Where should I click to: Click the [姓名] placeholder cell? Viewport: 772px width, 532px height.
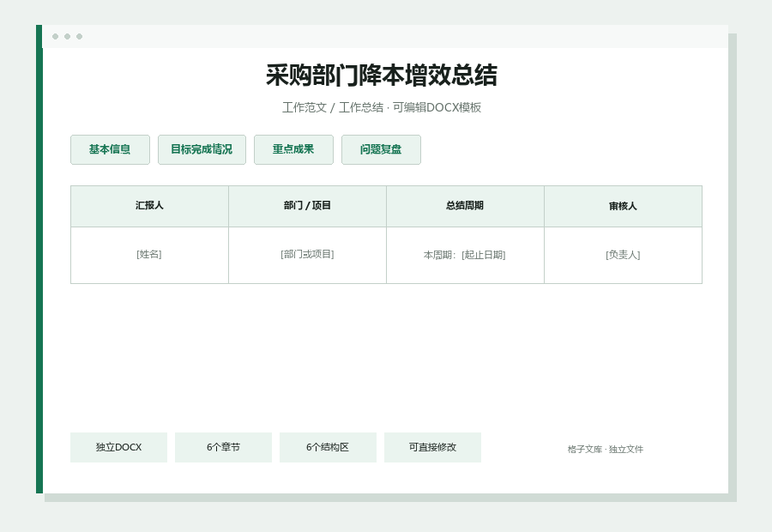click(x=149, y=255)
